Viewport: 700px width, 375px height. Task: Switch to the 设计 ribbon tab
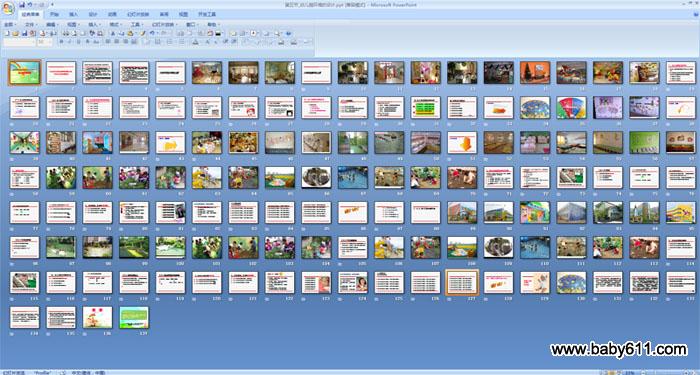(x=92, y=14)
